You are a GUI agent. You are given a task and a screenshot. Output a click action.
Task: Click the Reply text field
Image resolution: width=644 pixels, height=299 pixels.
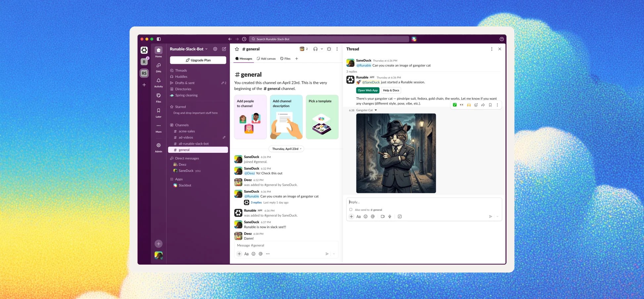tap(424, 202)
